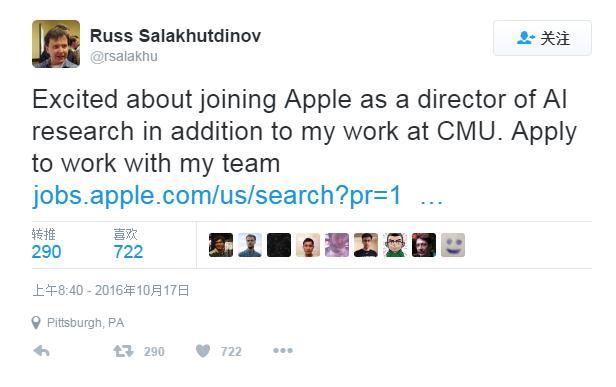Click the Pittsburgh, PA location text
This screenshot has width=616, height=387.
(x=85, y=323)
